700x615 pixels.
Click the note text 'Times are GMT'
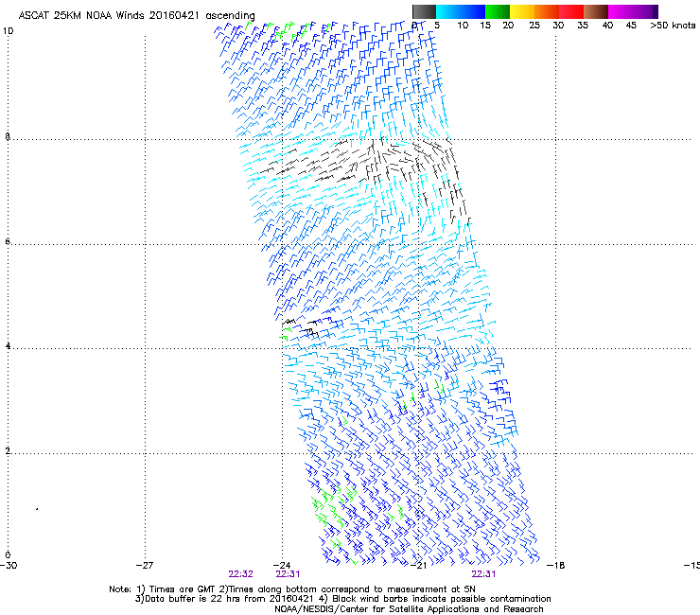tap(183, 589)
